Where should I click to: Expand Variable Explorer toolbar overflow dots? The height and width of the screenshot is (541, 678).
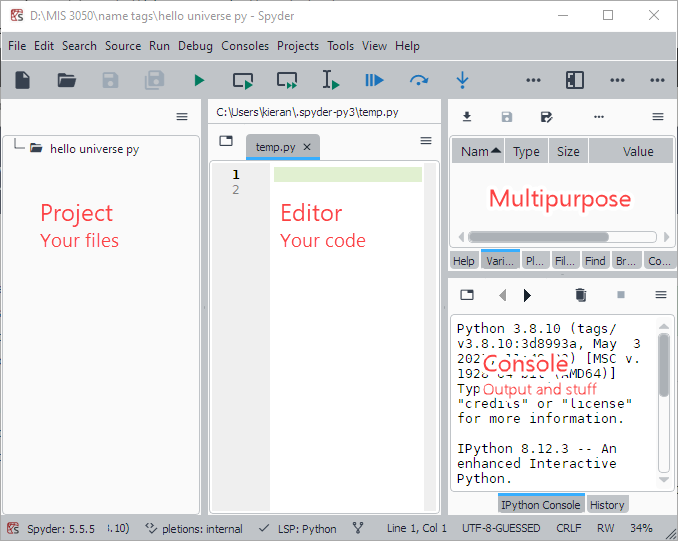click(x=599, y=117)
